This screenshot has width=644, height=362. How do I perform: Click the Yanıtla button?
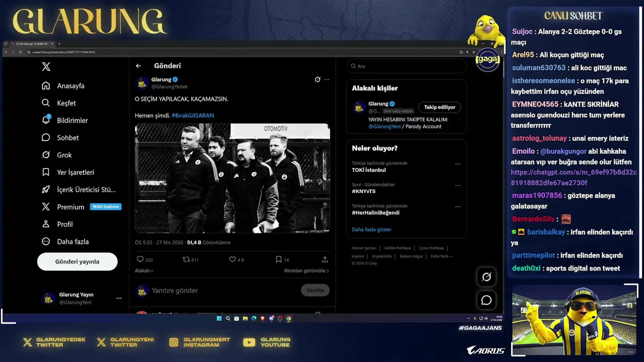tap(315, 290)
